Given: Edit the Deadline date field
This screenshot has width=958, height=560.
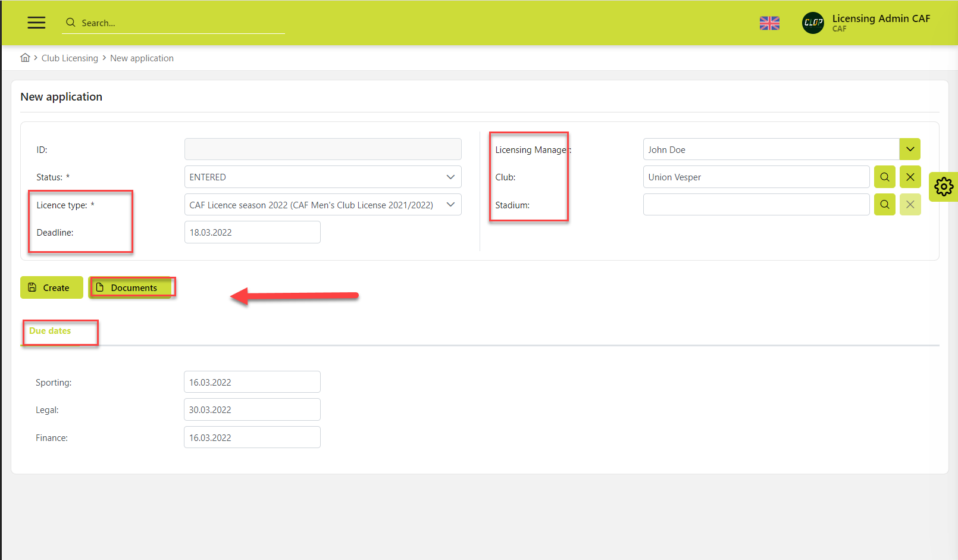Looking at the screenshot, I should pos(252,233).
